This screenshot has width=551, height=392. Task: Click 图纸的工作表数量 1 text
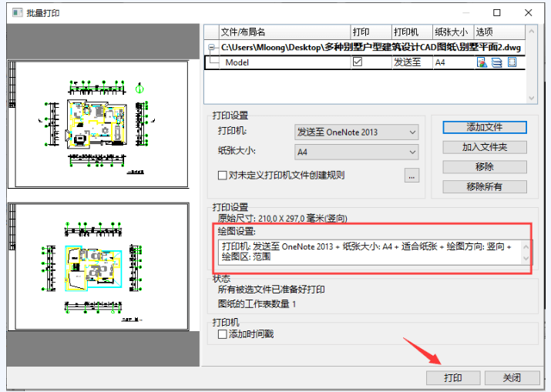(x=257, y=304)
